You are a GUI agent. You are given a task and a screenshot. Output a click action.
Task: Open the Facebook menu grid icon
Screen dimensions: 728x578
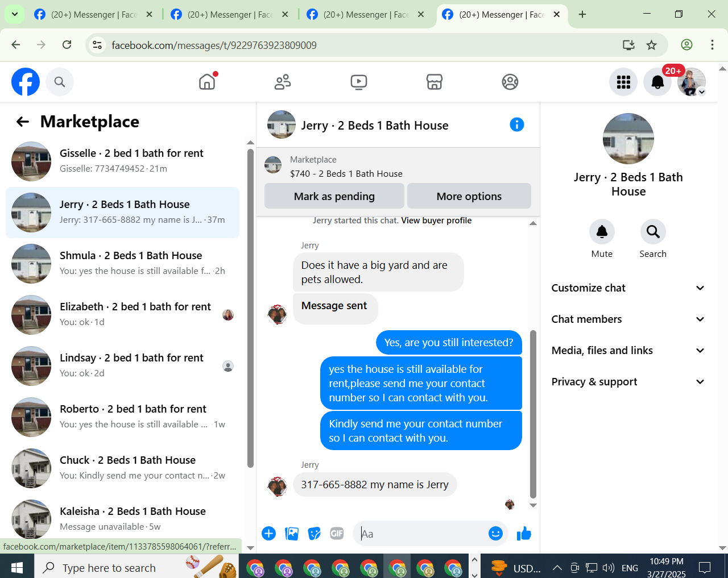tap(623, 82)
